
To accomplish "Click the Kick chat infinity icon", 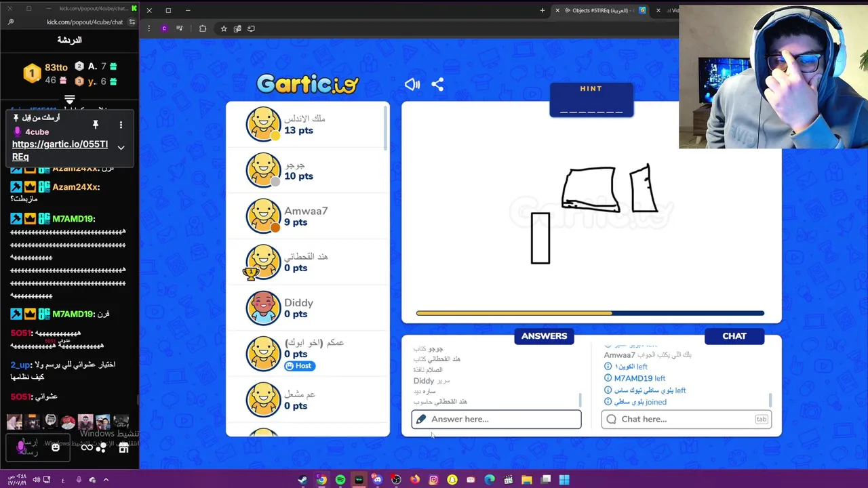I will click(87, 447).
